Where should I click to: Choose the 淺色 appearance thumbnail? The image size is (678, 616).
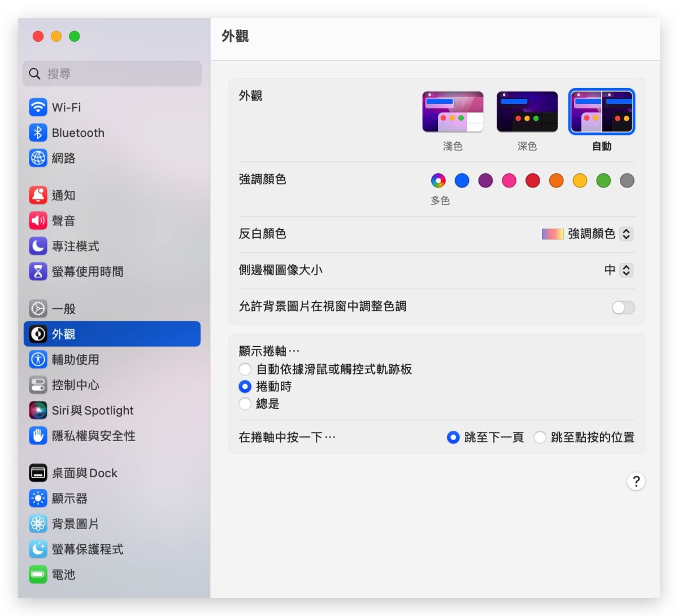453,112
